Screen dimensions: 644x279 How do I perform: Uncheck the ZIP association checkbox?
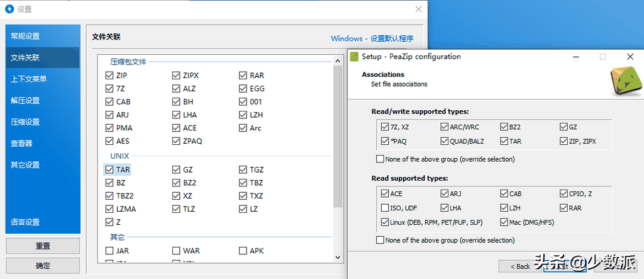(109, 76)
